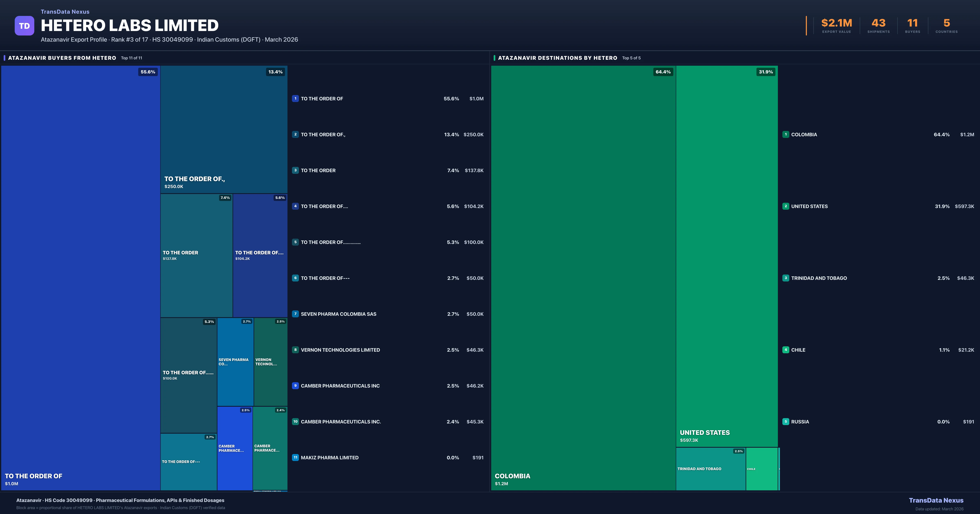
Task: Click rank badge 1 beside TO THE ORDER OF
Action: click(x=295, y=99)
